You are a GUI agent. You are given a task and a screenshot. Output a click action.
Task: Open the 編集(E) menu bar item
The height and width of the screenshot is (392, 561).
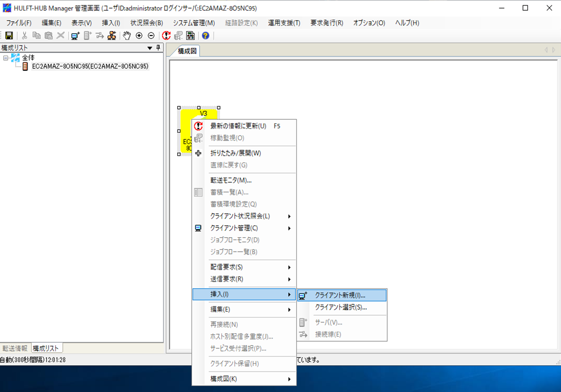51,23
